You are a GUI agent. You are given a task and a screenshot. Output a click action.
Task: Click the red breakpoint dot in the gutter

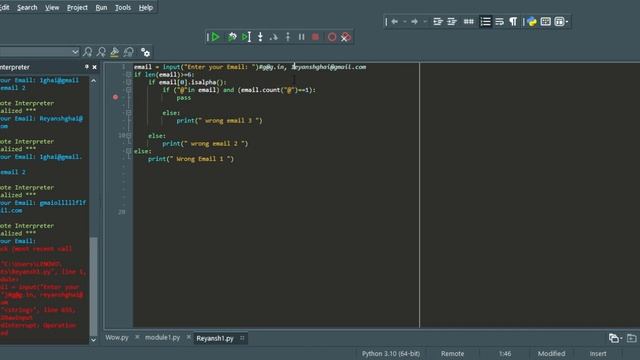coord(116,97)
